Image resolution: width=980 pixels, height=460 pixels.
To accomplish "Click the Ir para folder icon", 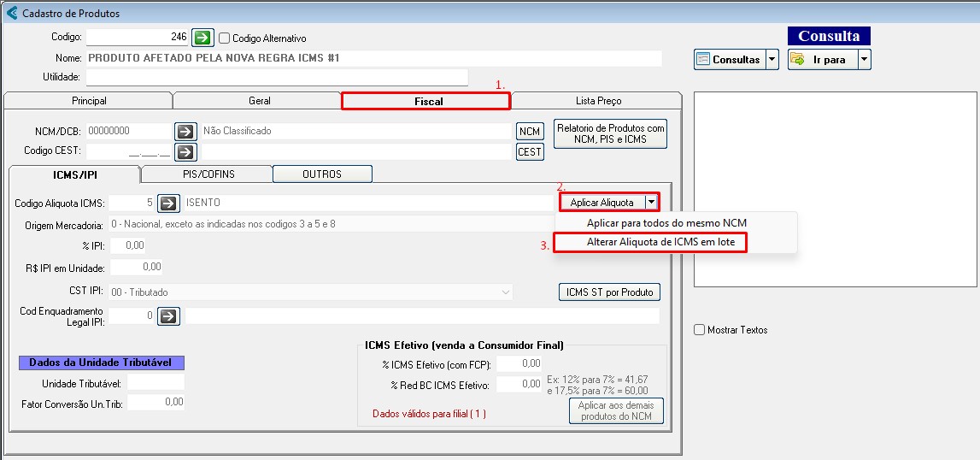I will (798, 60).
